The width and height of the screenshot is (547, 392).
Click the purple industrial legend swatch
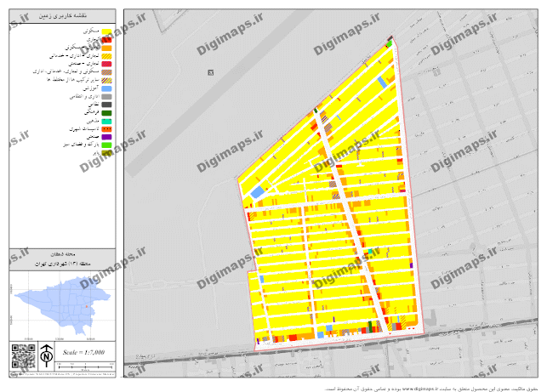106,137
